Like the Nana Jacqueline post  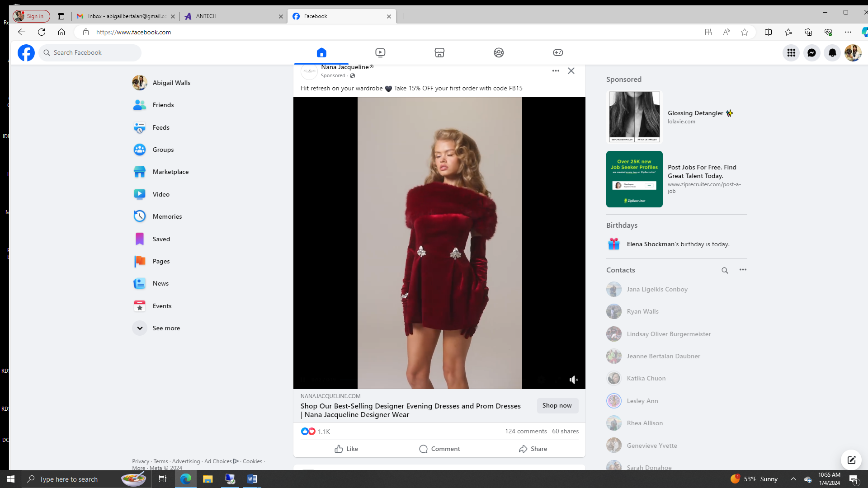tap(346, 449)
